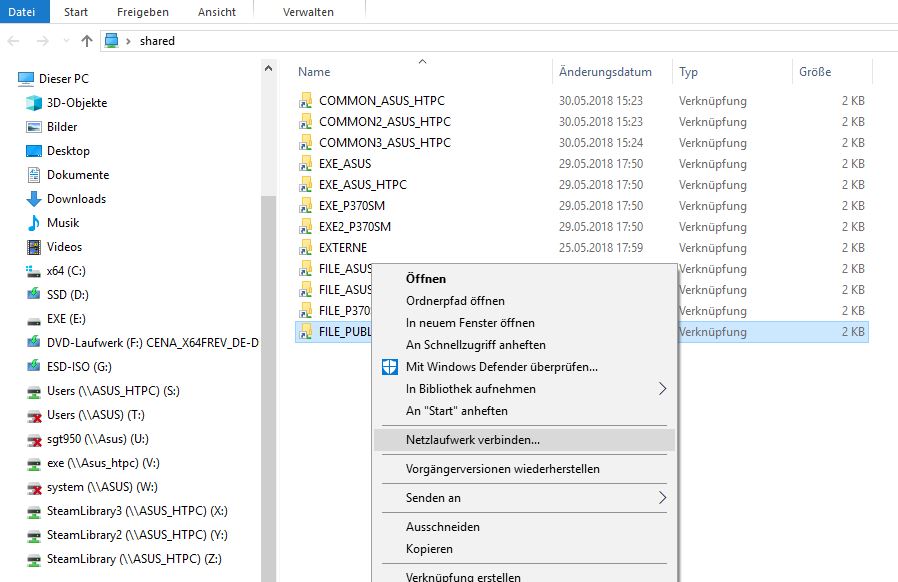
Task: Switch to the Ansicht ribbon tab
Action: pos(216,12)
